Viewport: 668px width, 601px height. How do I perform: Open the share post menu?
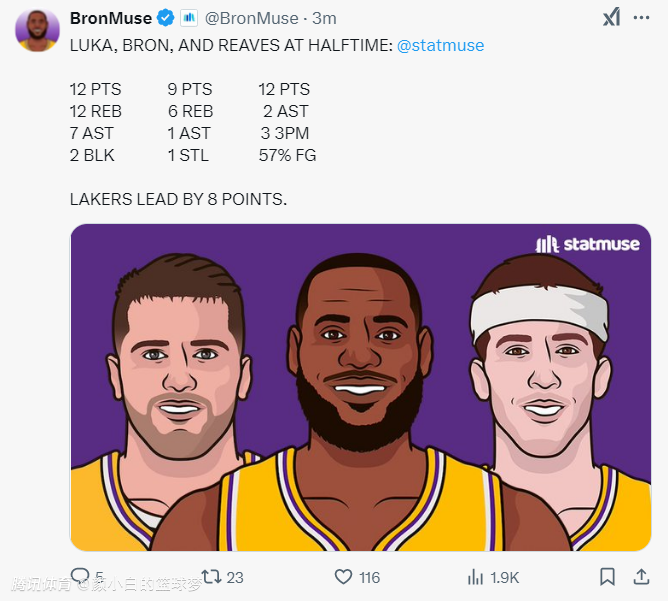[641, 577]
